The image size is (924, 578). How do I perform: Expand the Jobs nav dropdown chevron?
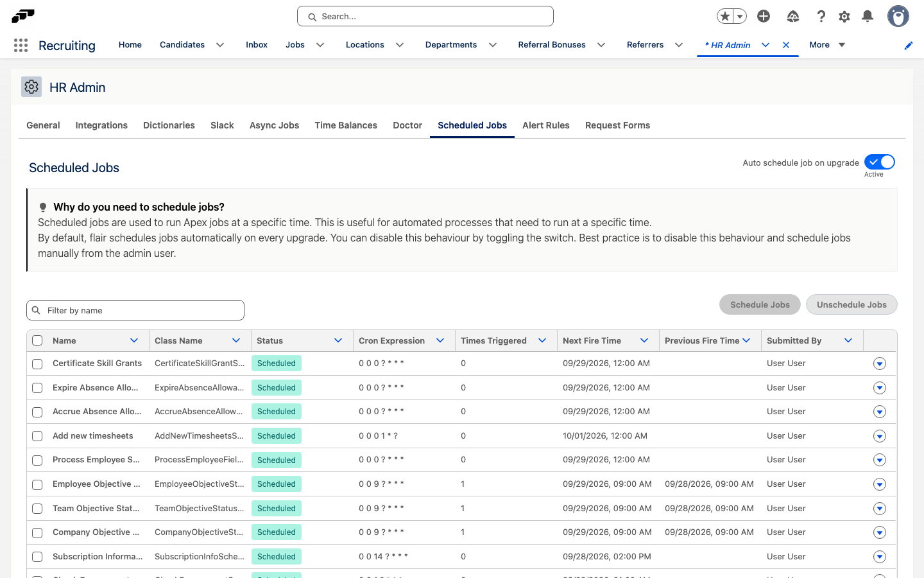(x=320, y=45)
